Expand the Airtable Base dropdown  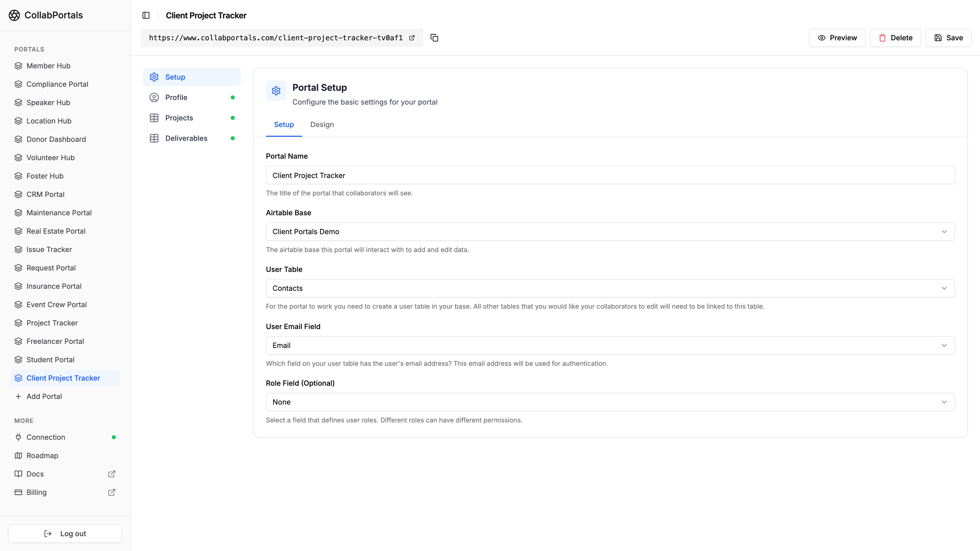[610, 232]
